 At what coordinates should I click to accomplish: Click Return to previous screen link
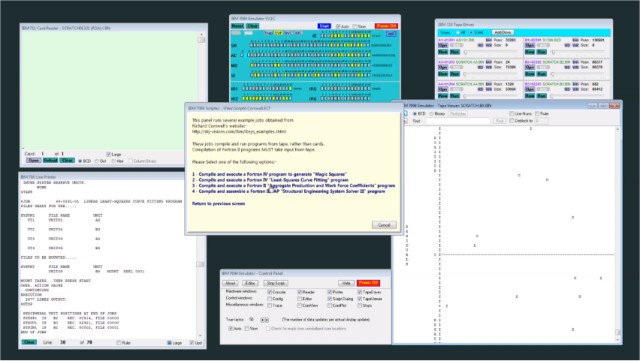click(218, 203)
